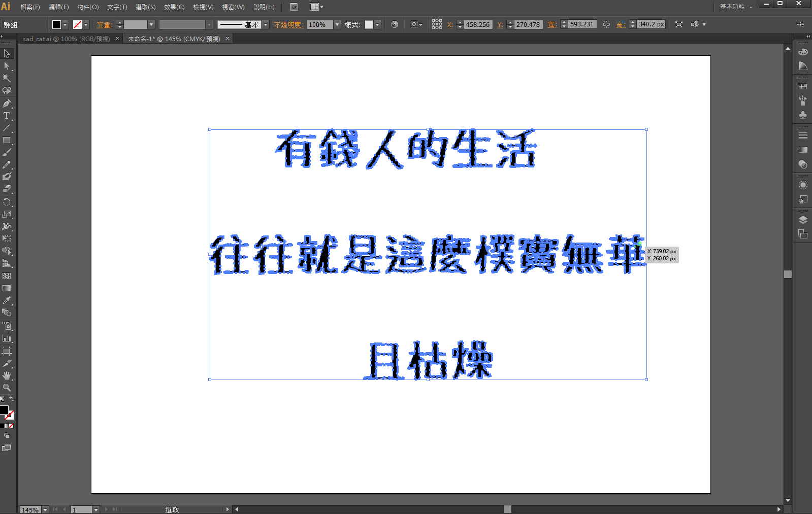
Task: Select the Direct Selection tool
Action: [x=7, y=66]
